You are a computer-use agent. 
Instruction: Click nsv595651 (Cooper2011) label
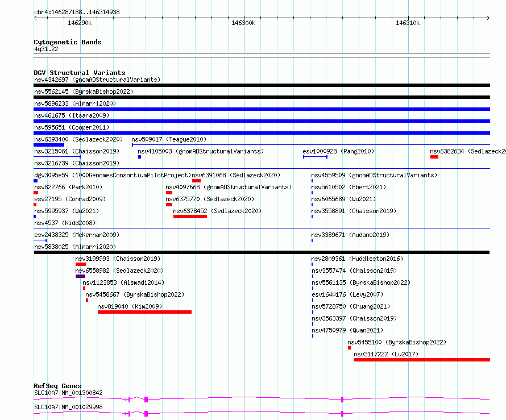[x=72, y=127]
